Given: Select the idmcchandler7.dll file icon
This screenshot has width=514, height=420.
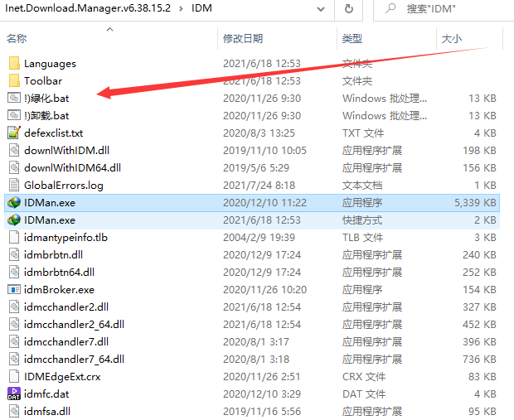Looking at the screenshot, I should (14, 341).
